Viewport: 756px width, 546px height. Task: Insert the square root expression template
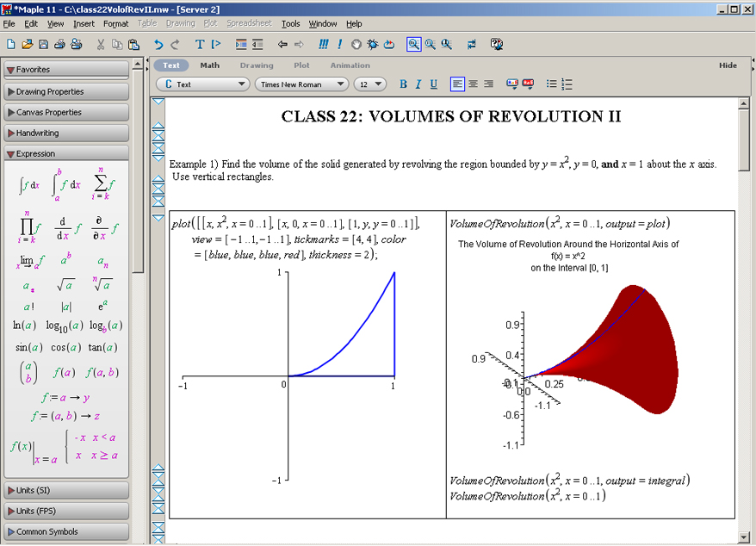(65, 285)
